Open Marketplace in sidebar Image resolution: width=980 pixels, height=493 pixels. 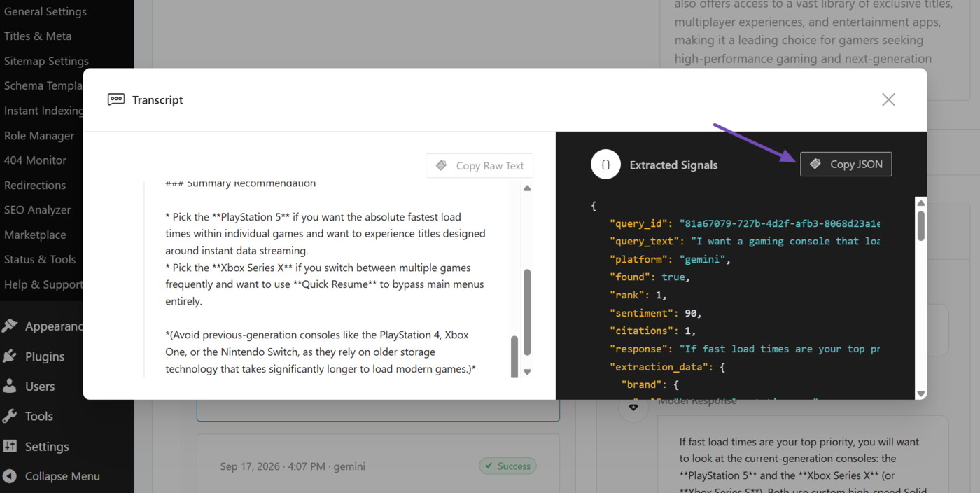click(x=35, y=235)
